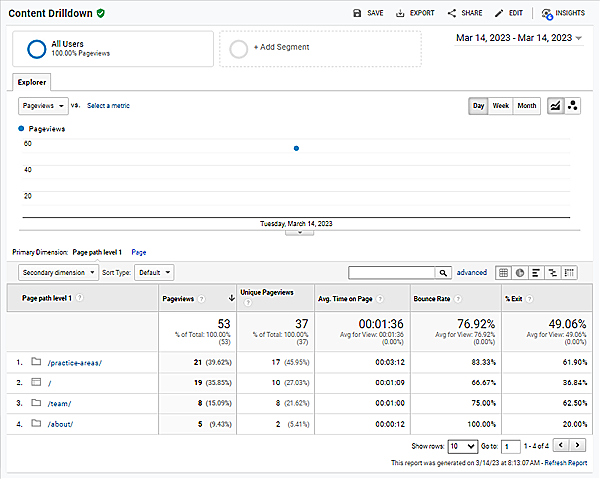
Task: Go to next page of results
Action: click(577, 445)
